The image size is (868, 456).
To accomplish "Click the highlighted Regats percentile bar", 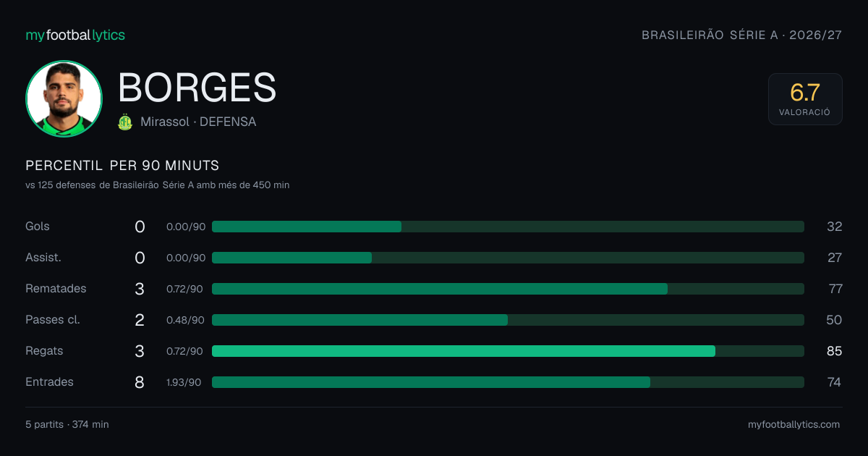I will [508, 351].
